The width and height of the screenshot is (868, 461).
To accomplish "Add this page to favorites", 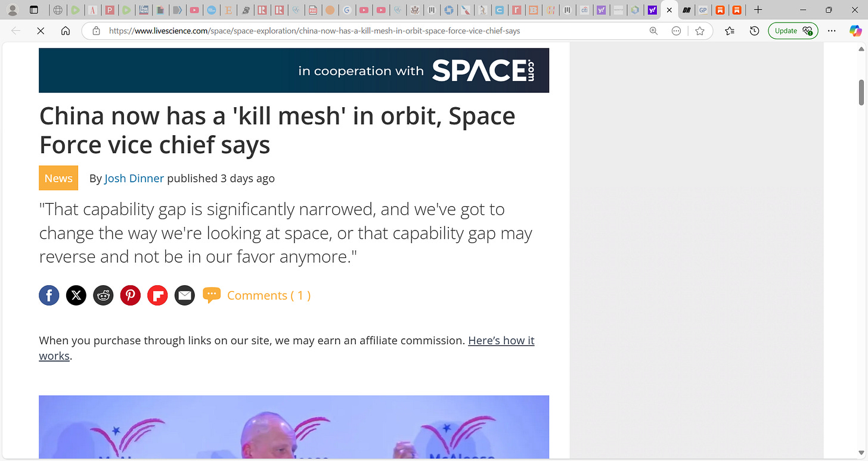I will click(x=700, y=31).
